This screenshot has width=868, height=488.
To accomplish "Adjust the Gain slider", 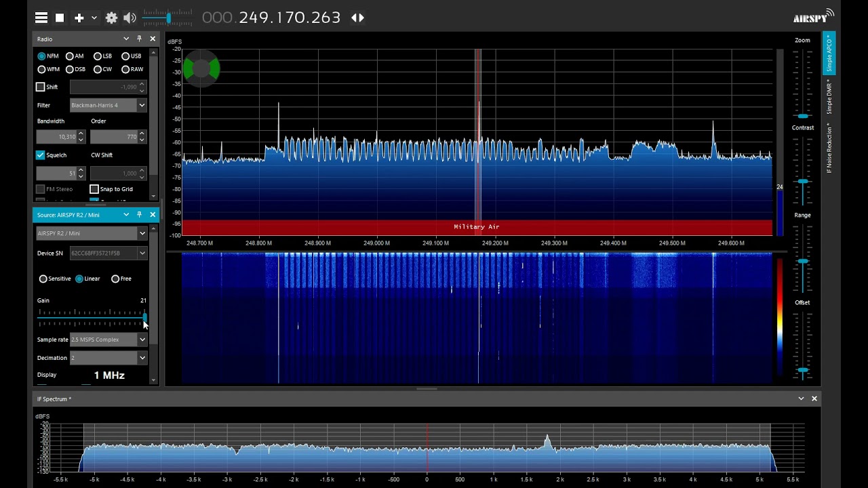I will [x=92, y=317].
